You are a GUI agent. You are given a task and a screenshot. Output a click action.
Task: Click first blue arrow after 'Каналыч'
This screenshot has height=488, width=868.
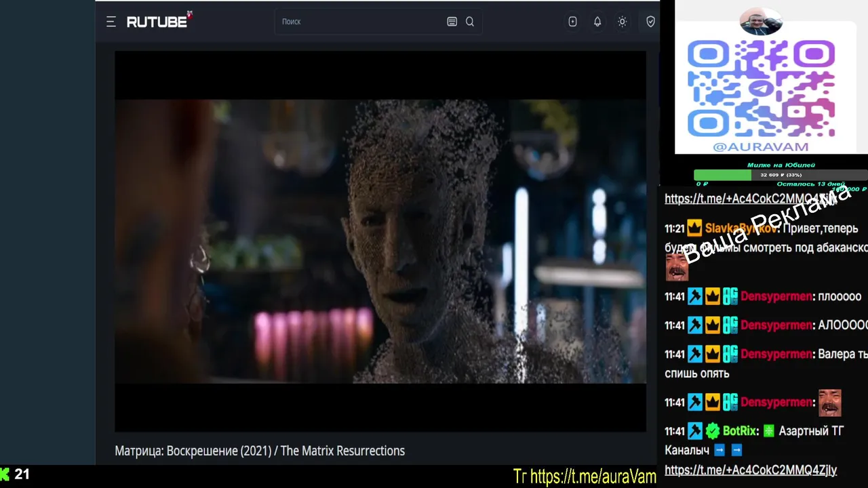(719, 450)
